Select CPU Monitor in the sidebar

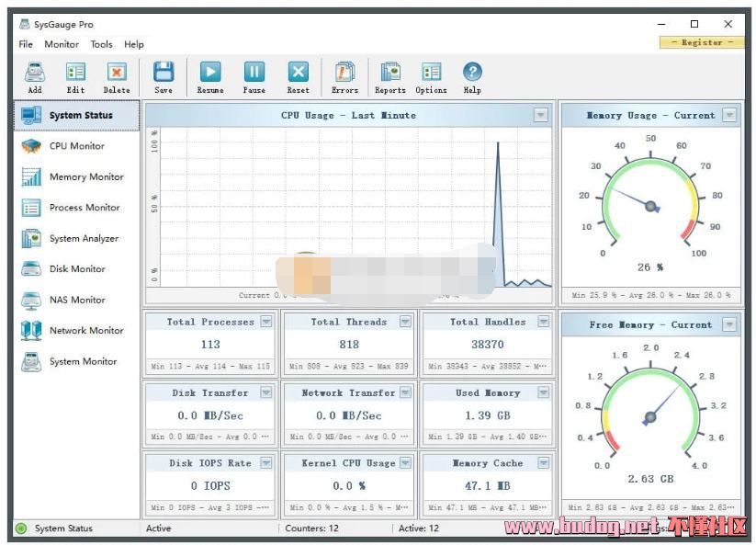(x=77, y=146)
